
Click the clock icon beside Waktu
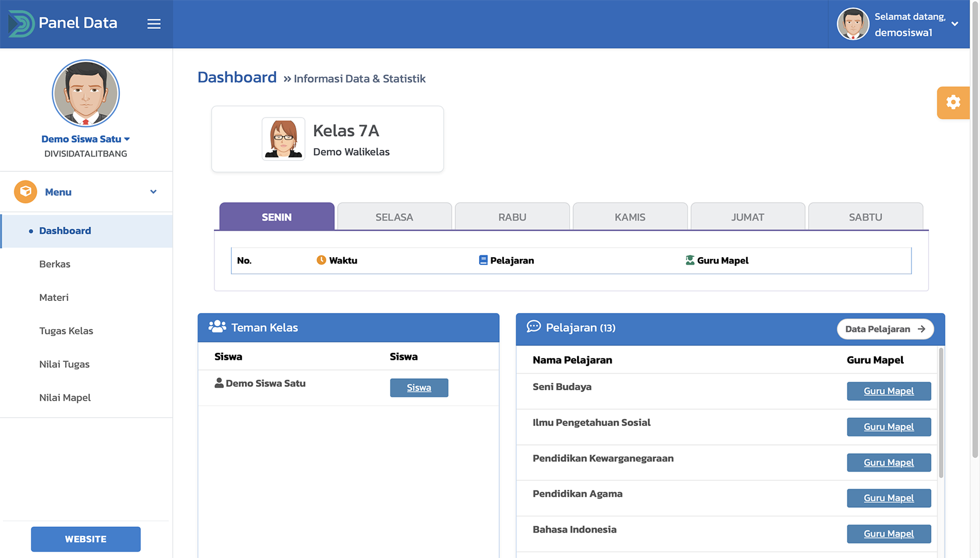(x=321, y=261)
